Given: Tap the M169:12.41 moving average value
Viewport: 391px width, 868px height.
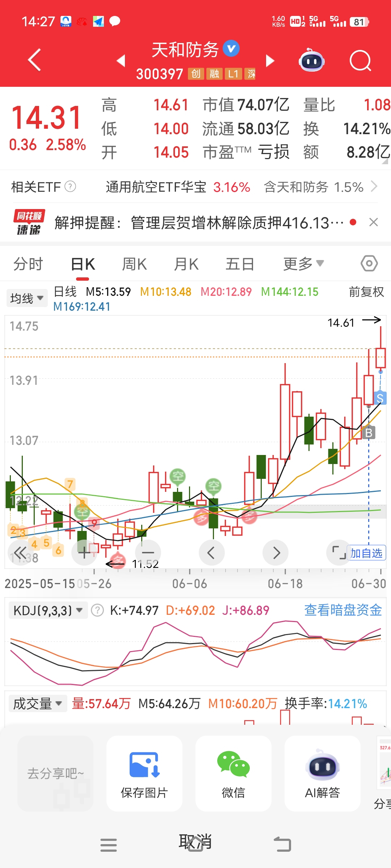Looking at the screenshot, I should [x=81, y=307].
